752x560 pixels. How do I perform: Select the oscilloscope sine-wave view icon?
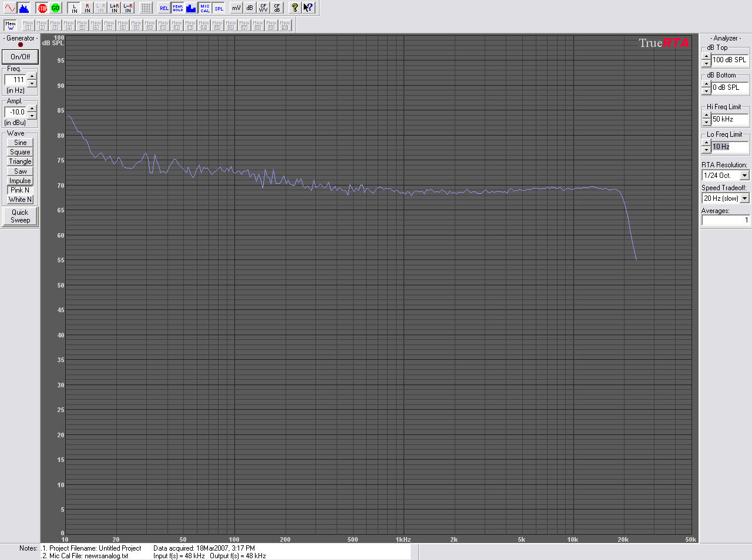10,8
